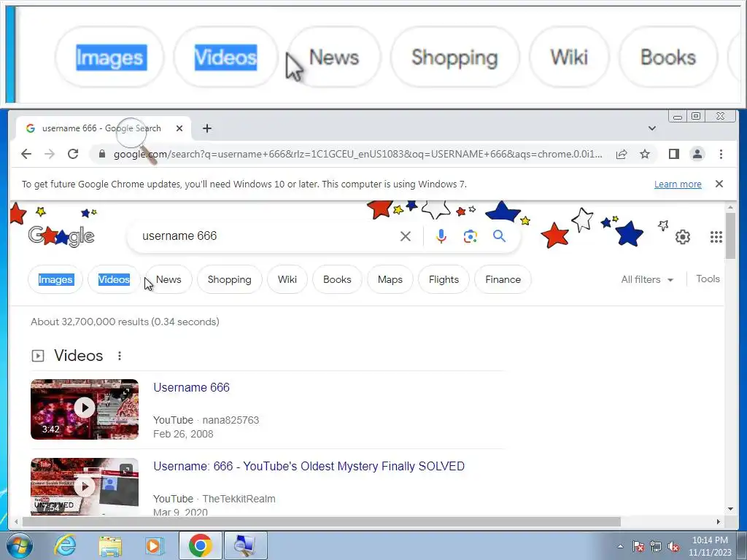Click Shopping in the magnifier view
The width and height of the screenshot is (747, 560).
coord(454,57)
